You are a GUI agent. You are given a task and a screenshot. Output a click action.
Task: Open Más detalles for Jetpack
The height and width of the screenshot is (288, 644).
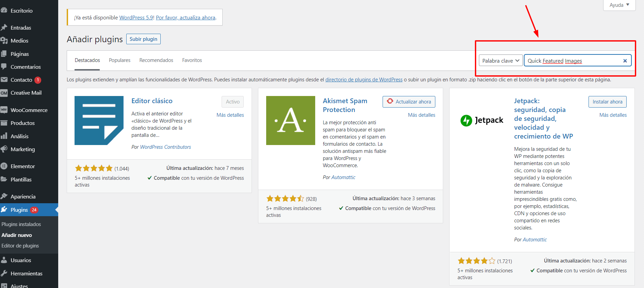tap(613, 115)
